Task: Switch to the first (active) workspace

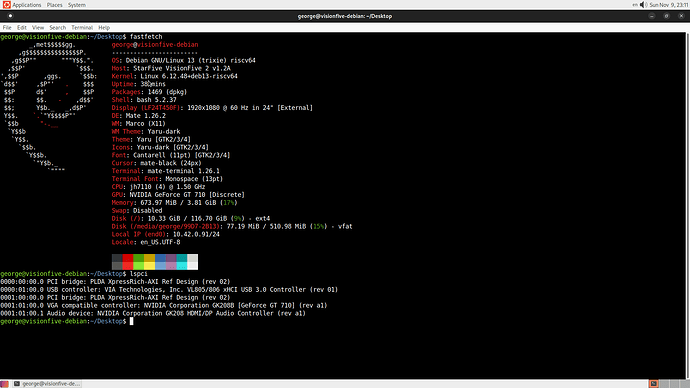Action: 654,384
